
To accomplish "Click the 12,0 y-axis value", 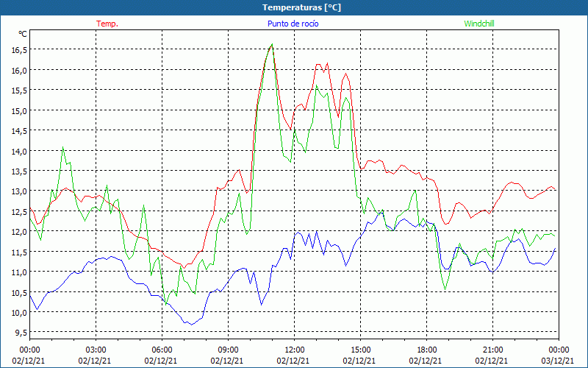I will [19, 232].
